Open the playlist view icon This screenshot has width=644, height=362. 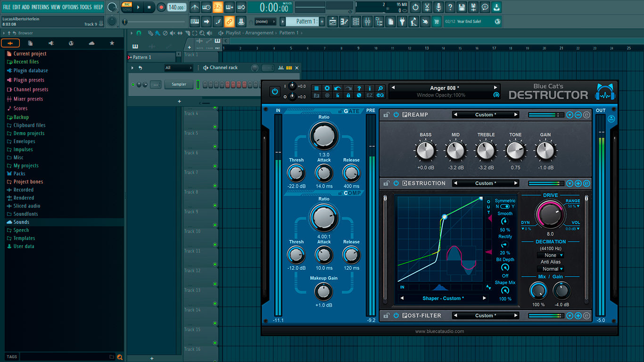click(333, 22)
